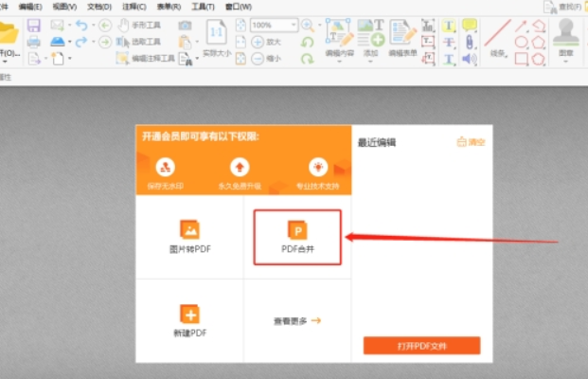Go to previous view green arrow
The width and height of the screenshot is (588, 379).
[105, 26]
